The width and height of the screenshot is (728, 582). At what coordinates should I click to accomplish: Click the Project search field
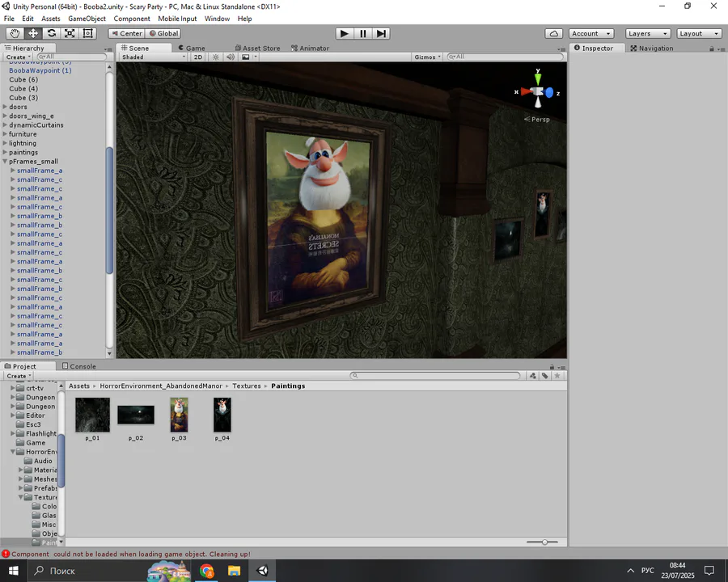[x=435, y=375]
